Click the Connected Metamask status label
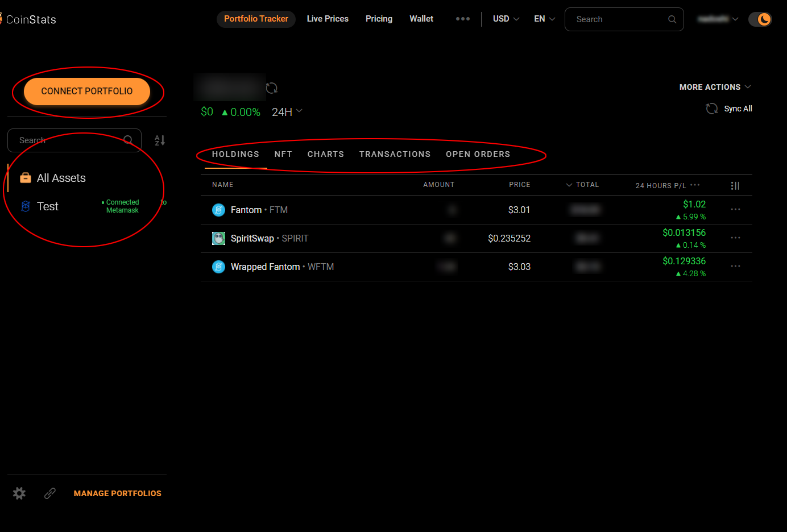The image size is (787, 532). pos(121,206)
